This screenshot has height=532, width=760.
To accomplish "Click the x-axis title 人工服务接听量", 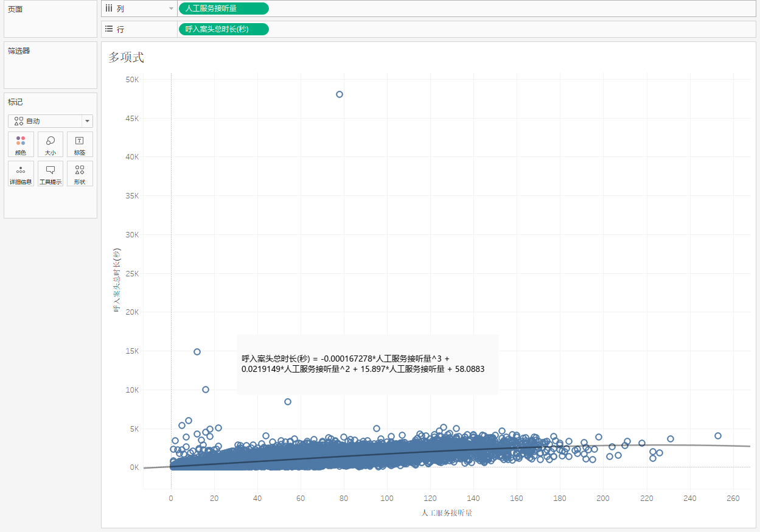I will point(447,513).
